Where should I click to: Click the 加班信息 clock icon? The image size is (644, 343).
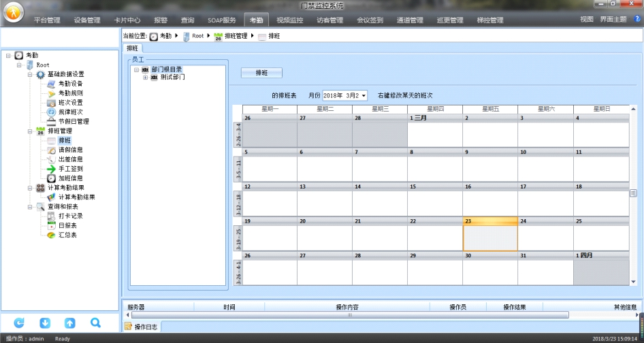click(51, 178)
